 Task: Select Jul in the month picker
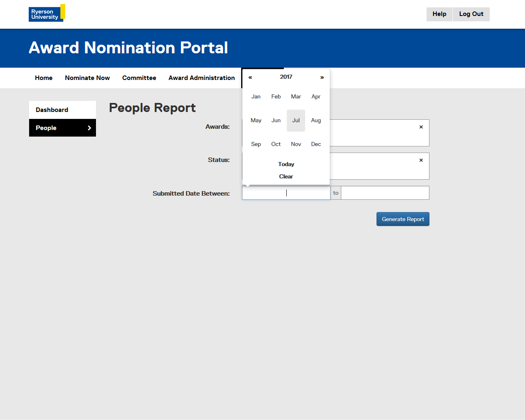(x=296, y=121)
